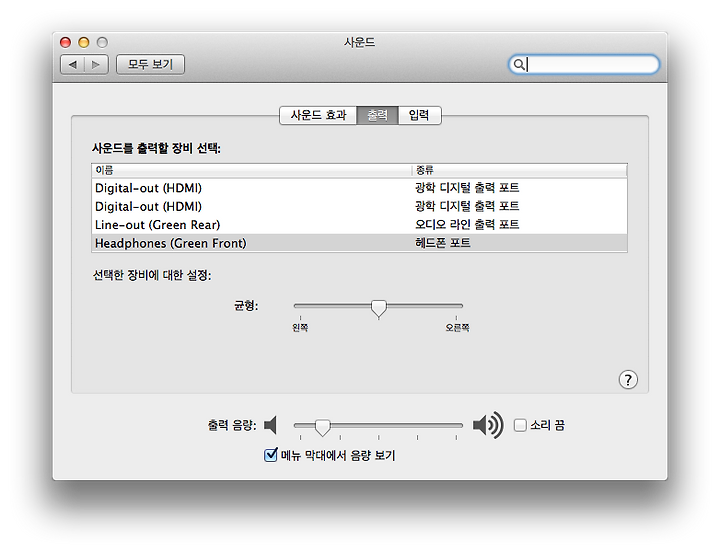720x553 pixels.
Task: Close the 사운드 window
Action: [66, 43]
